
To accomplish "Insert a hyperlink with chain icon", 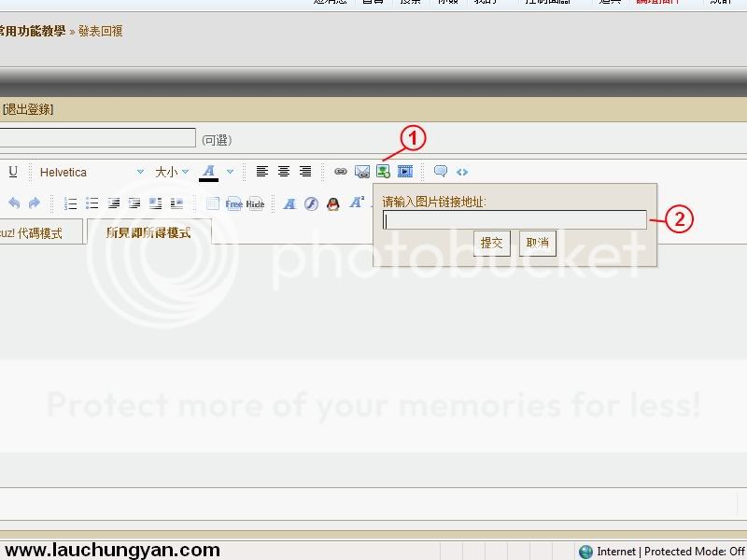I will click(x=341, y=172).
